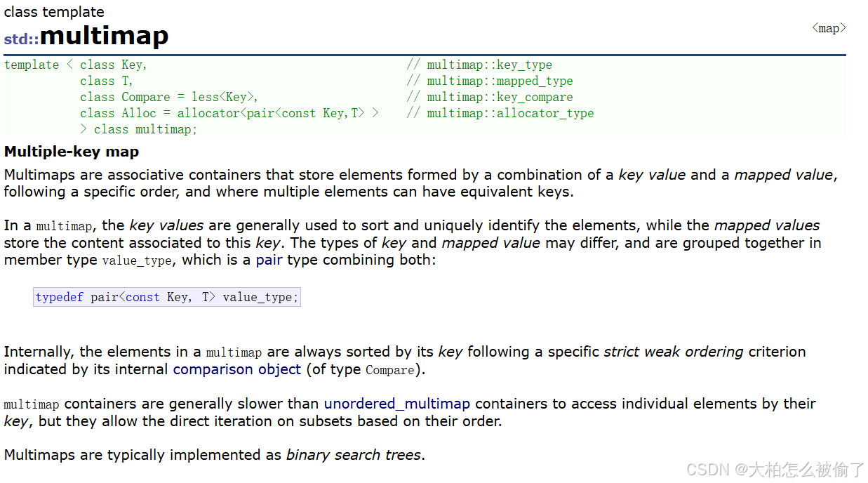The height and width of the screenshot is (483, 868).
Task: Open the 'comparison object' link
Action: coord(237,369)
